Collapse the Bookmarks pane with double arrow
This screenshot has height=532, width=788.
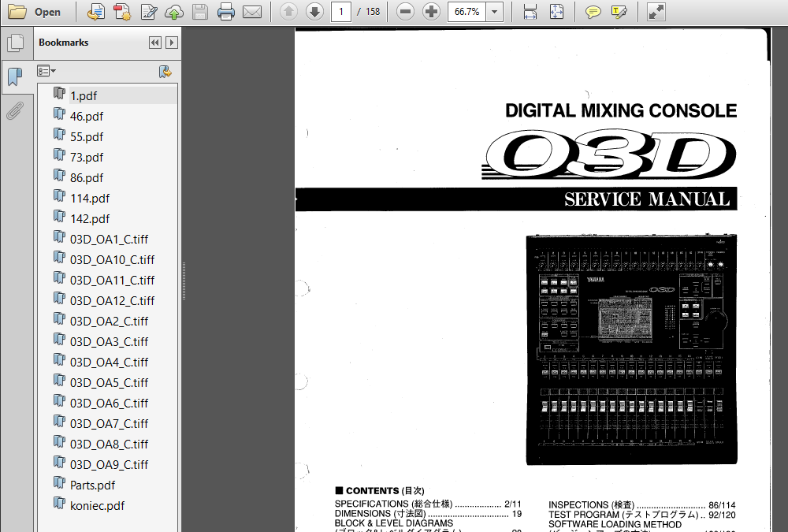[x=154, y=43]
